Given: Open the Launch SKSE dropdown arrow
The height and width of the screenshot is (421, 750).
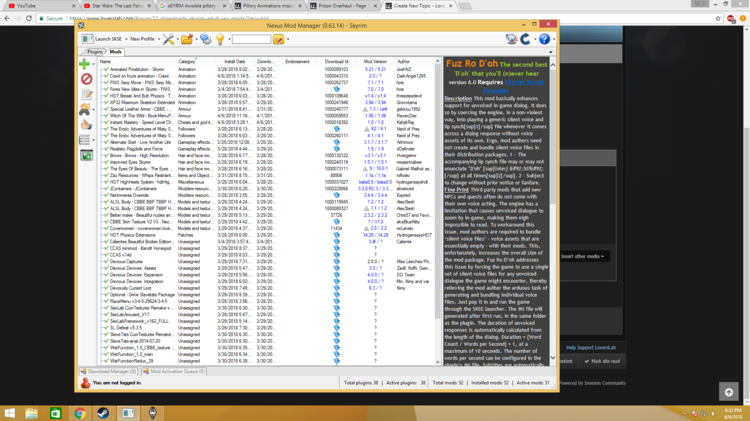Looking at the screenshot, I should [x=126, y=39].
